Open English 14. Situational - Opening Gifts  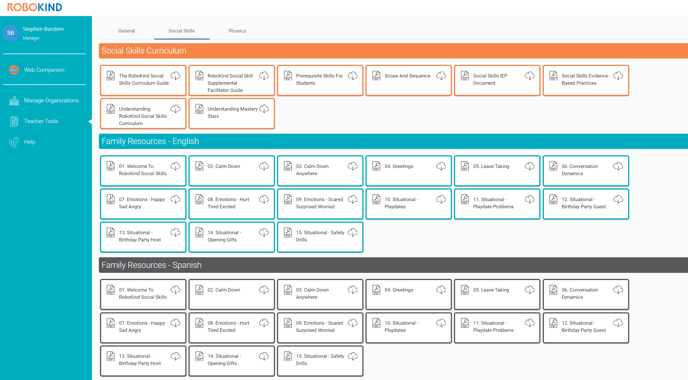click(x=232, y=237)
